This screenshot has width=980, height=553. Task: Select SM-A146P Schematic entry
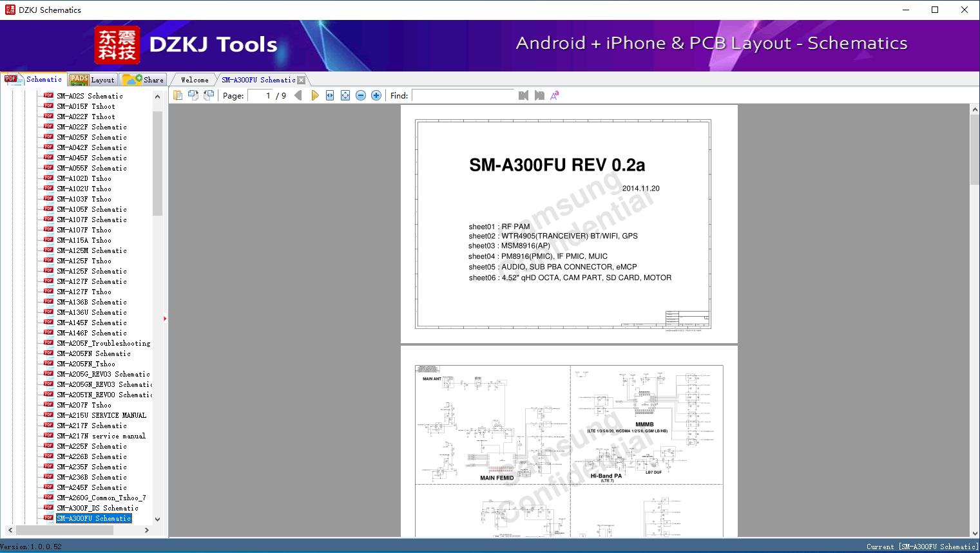[x=91, y=333]
